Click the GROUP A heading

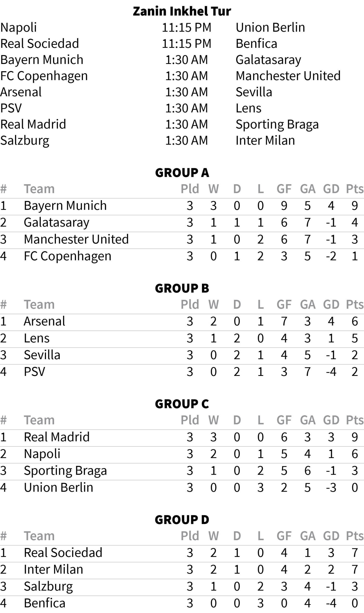coord(182,173)
